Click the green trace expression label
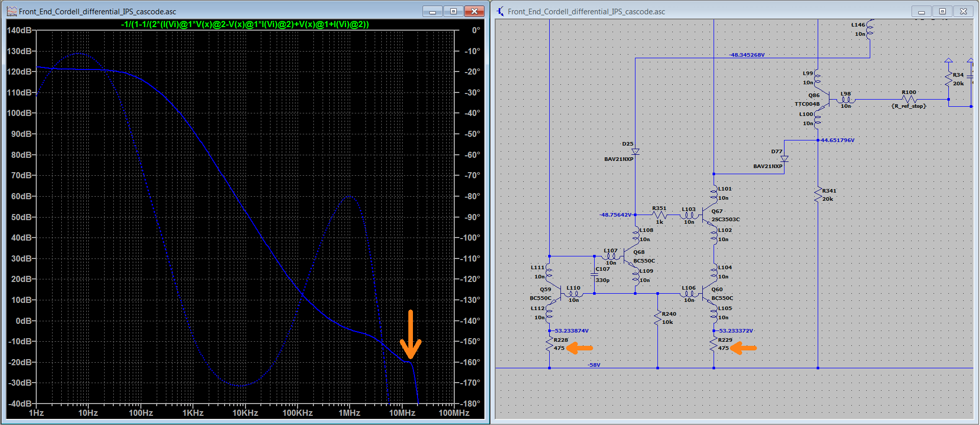980x425 pixels. click(244, 24)
